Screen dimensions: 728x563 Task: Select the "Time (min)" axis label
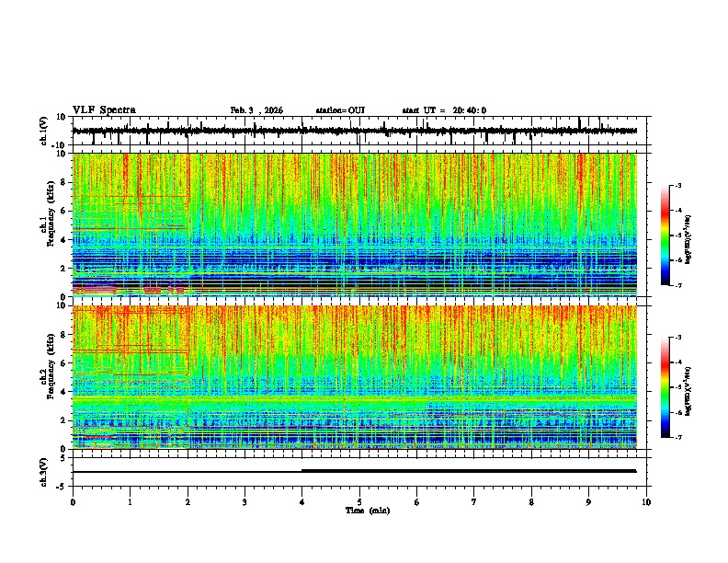pos(368,511)
